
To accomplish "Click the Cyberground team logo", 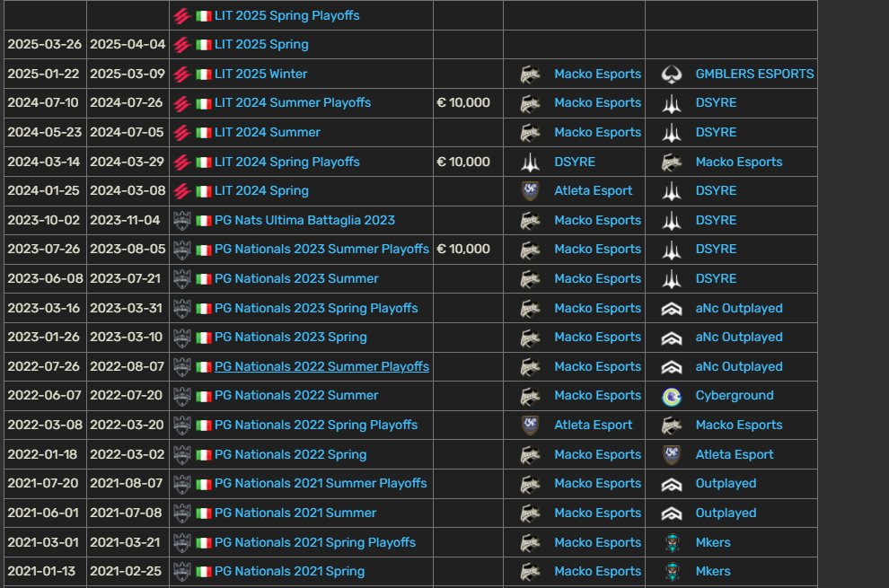I will click(x=672, y=397).
